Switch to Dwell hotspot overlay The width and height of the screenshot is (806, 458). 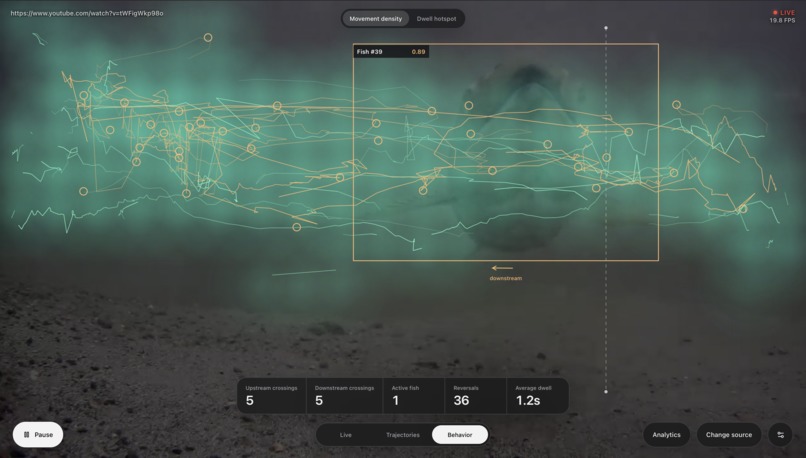436,19
